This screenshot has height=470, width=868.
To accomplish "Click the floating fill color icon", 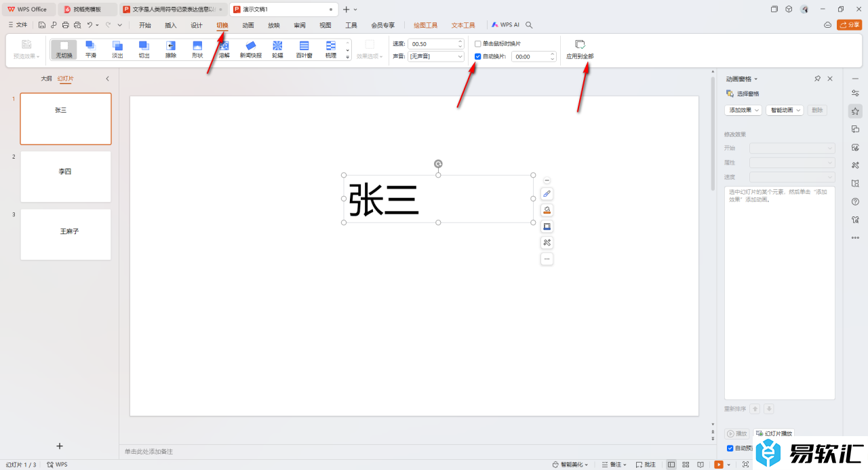I will click(547, 210).
